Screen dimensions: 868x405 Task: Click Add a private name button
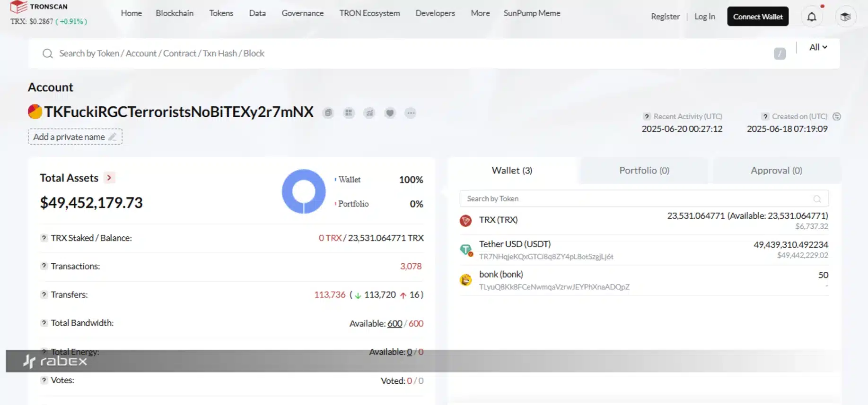pos(75,137)
